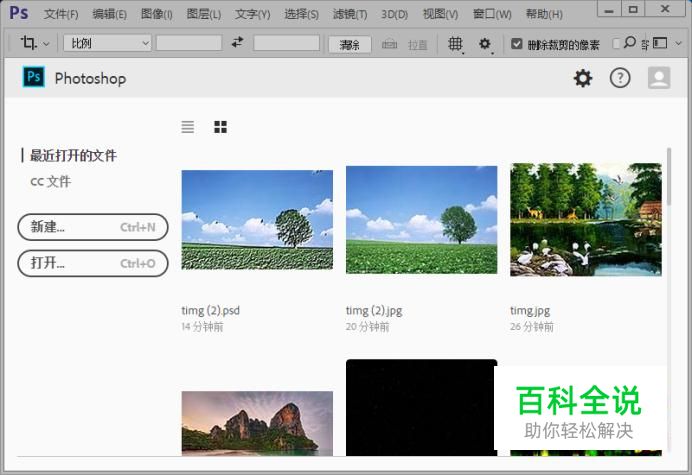Click the search magnifier icon

point(630,42)
